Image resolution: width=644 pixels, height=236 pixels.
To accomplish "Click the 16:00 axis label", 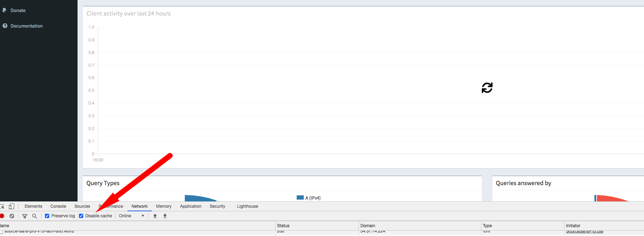I will [98, 160].
